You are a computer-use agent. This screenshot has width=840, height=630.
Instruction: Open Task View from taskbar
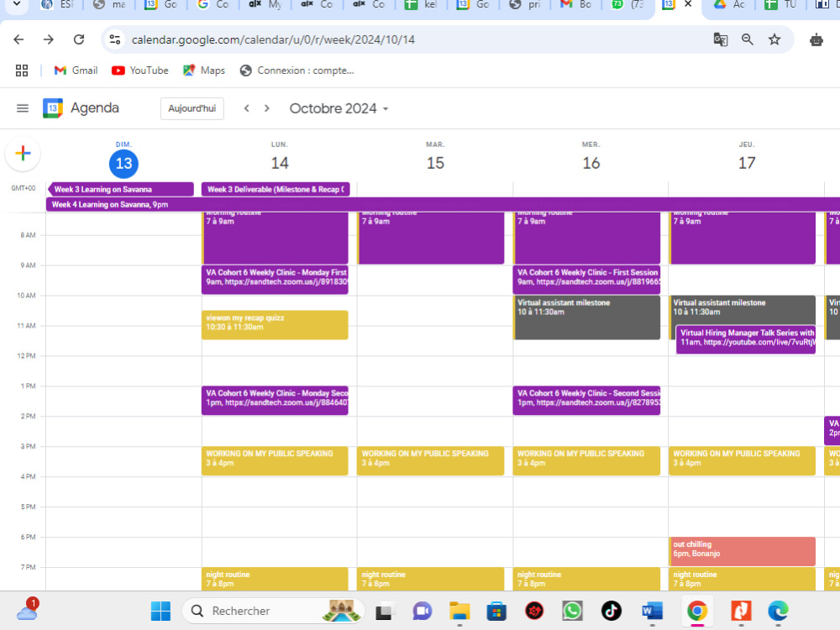point(384,611)
